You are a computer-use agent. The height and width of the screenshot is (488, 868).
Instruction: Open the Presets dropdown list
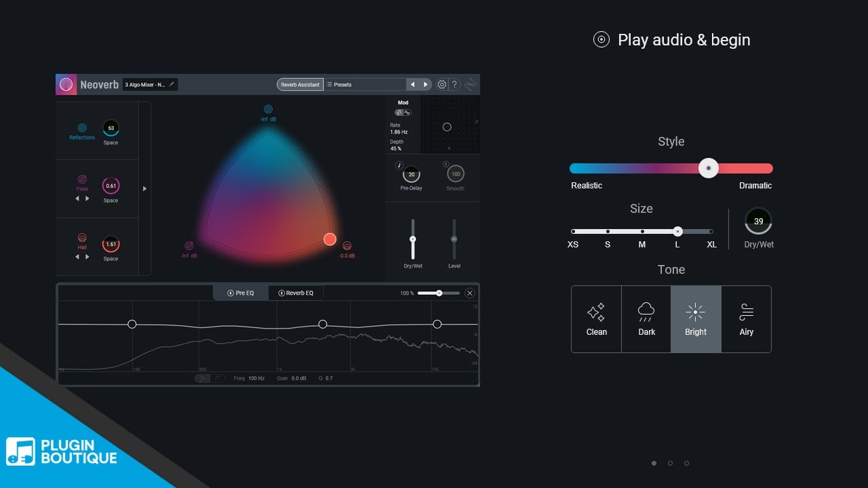(365, 85)
